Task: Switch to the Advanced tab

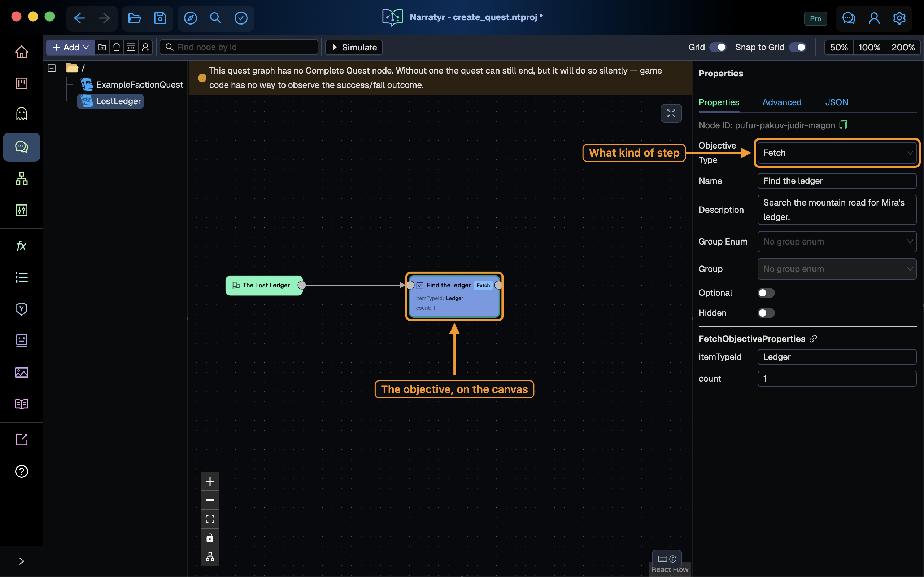Action: point(781,102)
